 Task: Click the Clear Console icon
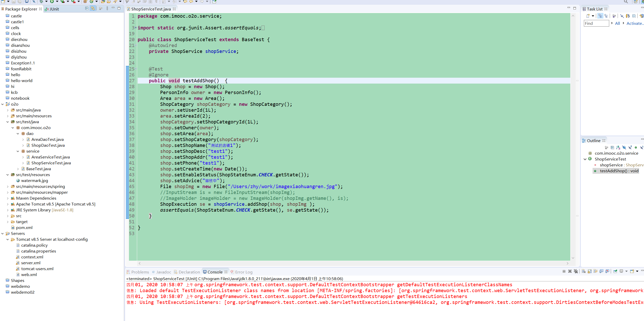click(584, 271)
